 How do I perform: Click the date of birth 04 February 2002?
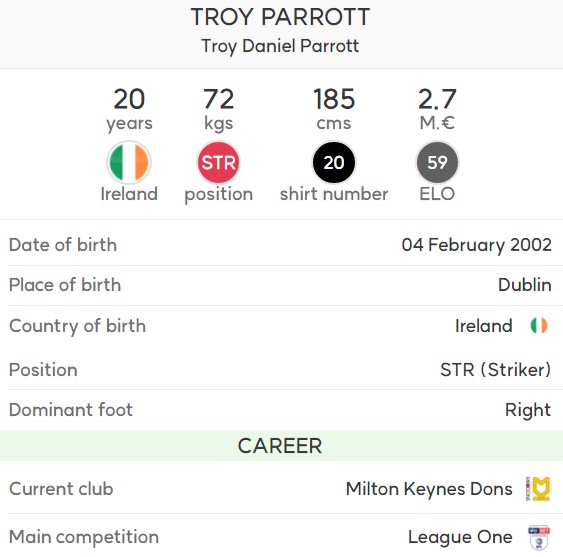(x=476, y=245)
